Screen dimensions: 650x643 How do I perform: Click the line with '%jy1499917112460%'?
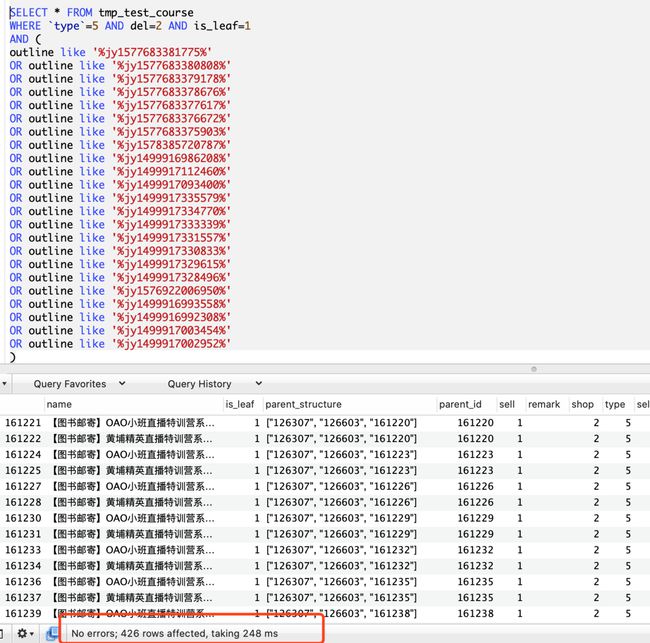120,172
